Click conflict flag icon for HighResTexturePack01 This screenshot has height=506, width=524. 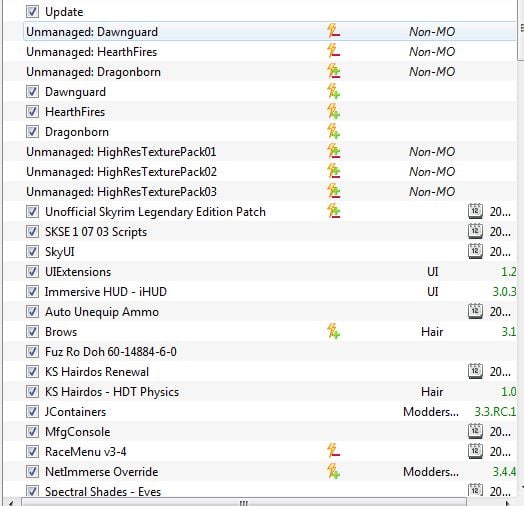[x=333, y=151]
